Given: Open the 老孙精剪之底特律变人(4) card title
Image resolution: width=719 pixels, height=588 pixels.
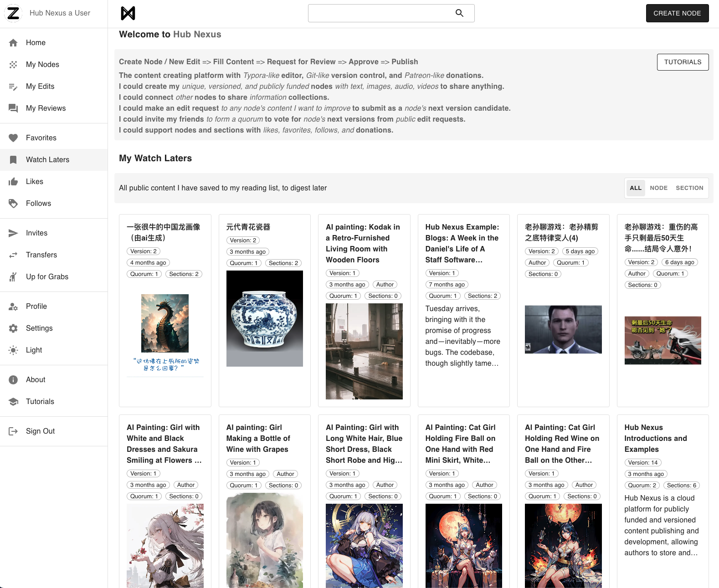Looking at the screenshot, I should pos(561,232).
